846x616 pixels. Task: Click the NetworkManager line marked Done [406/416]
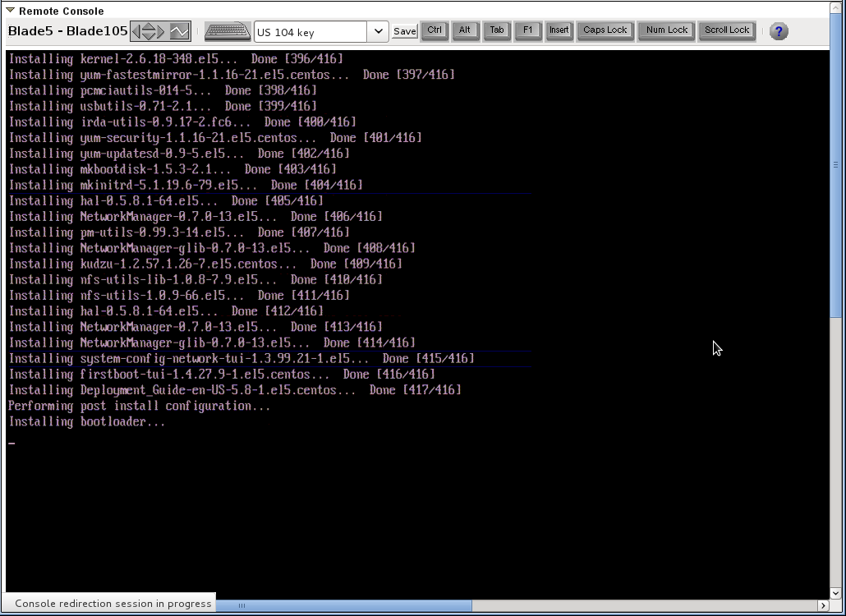(195, 216)
